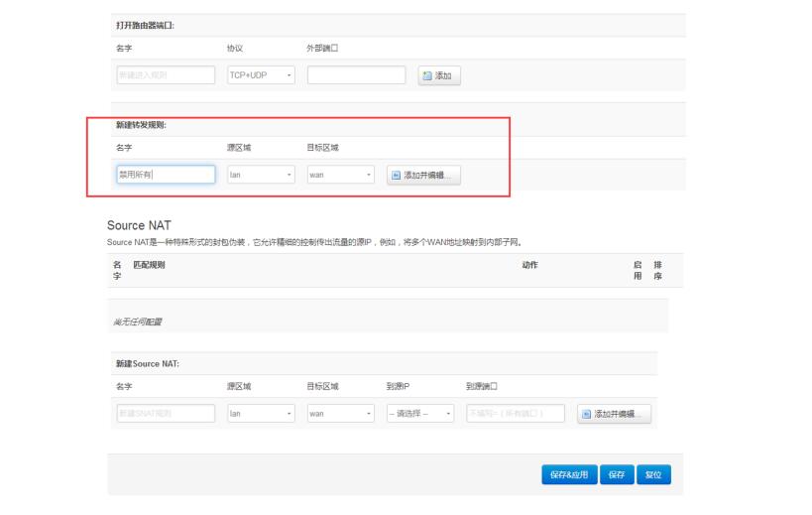Open Source NAT 源区域 lan dropdown
This screenshot has height=515, width=812.
[262, 414]
